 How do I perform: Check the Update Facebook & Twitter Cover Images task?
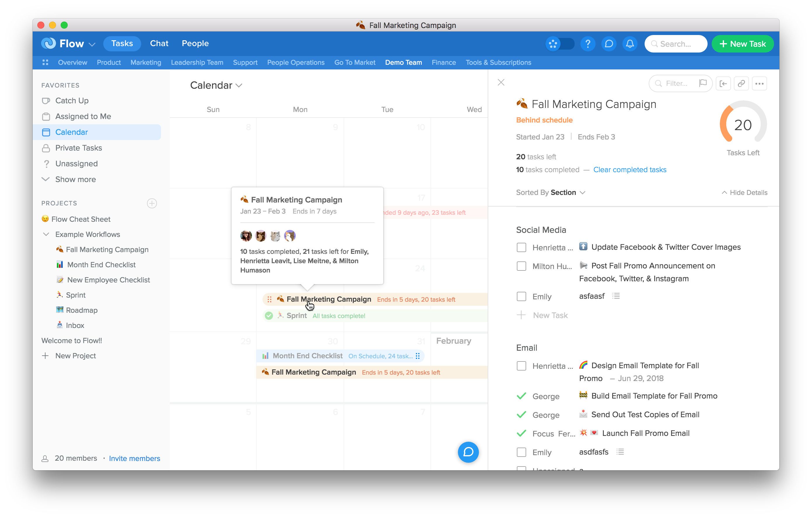(521, 247)
